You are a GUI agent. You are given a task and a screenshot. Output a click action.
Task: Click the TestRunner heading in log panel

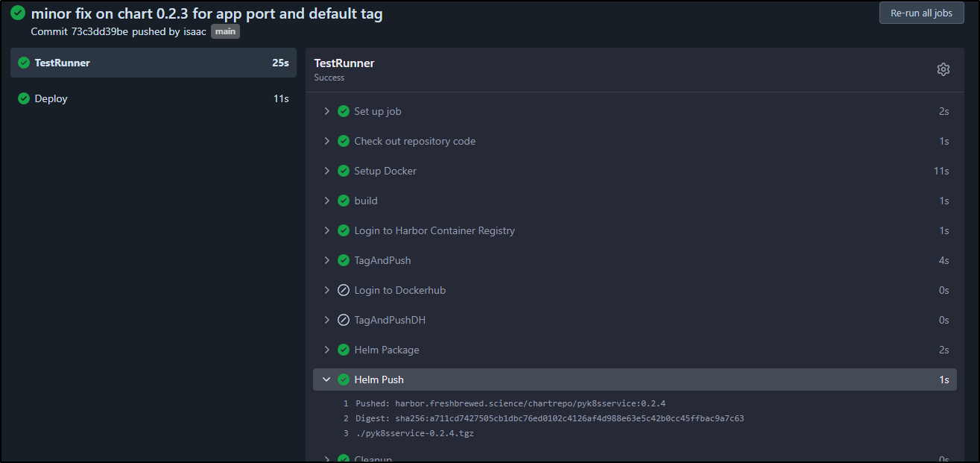344,63
